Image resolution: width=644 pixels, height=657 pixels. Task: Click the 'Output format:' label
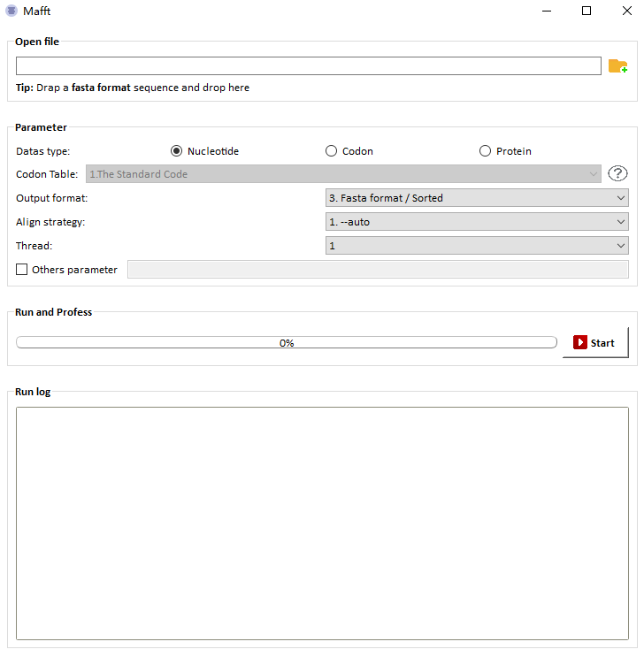coord(51,198)
